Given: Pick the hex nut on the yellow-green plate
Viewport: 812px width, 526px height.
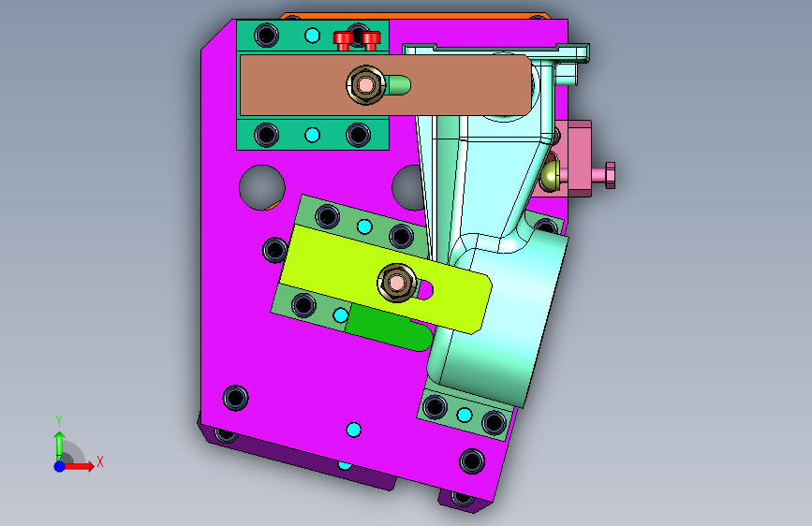Looking at the screenshot, I should coord(397,283).
